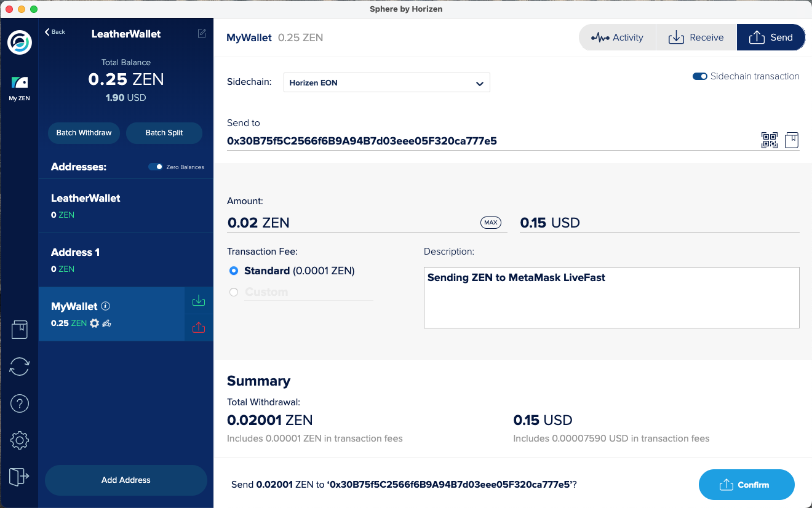Open the settings gear sidebar icon
The height and width of the screenshot is (508, 812).
pos(19,440)
